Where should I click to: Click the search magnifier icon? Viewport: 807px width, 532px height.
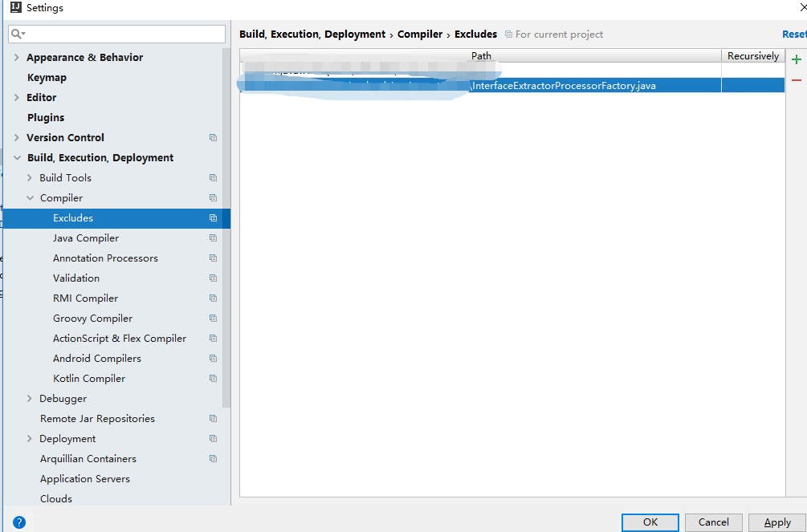tap(18, 34)
